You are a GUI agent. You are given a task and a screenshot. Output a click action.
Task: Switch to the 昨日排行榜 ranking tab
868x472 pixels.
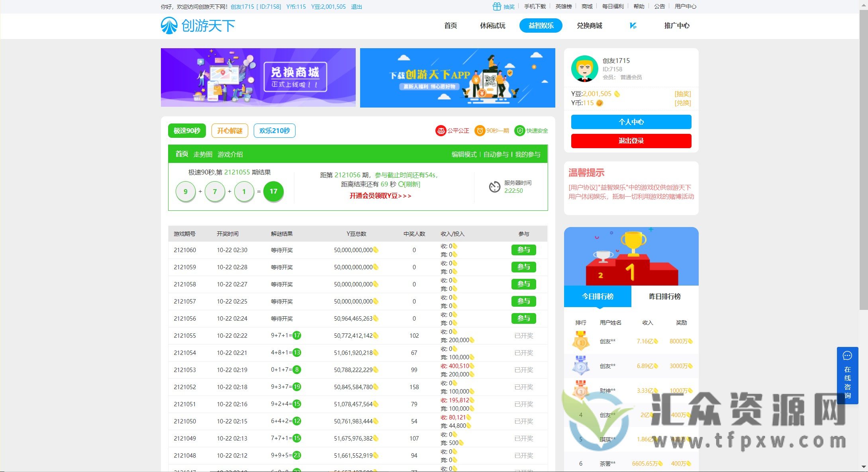664,297
